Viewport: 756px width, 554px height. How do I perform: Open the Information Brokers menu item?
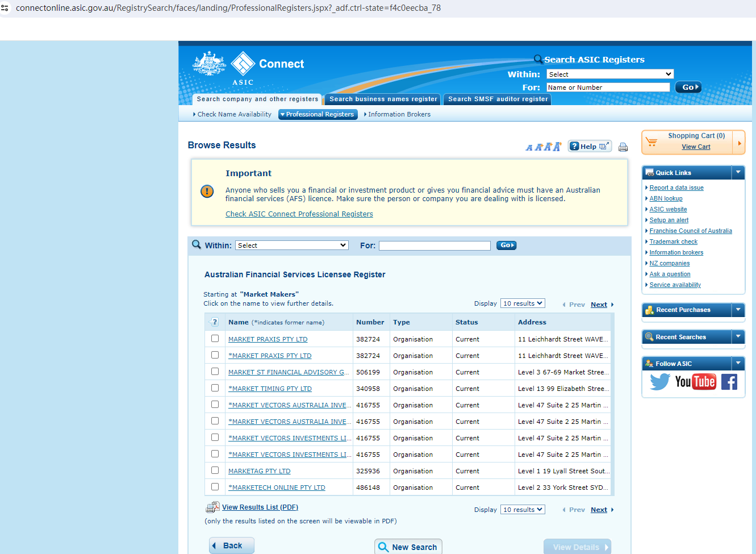(x=399, y=114)
